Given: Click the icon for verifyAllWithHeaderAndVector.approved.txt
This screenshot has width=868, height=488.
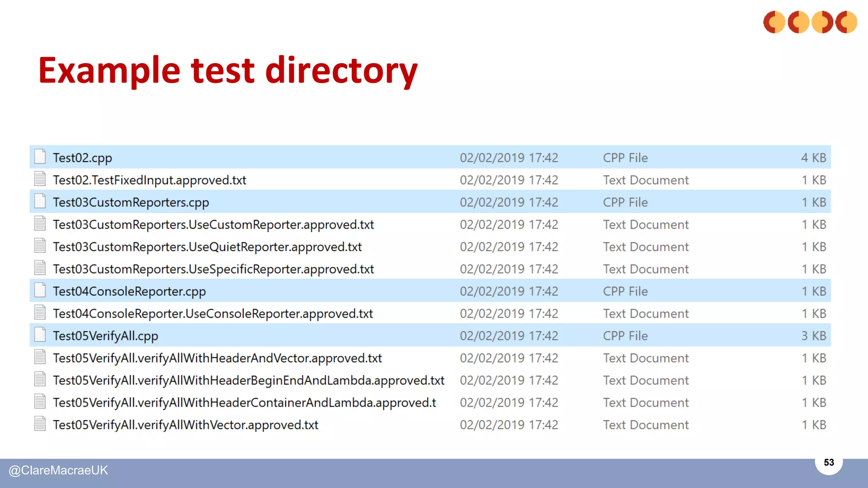Looking at the screenshot, I should tap(40, 357).
